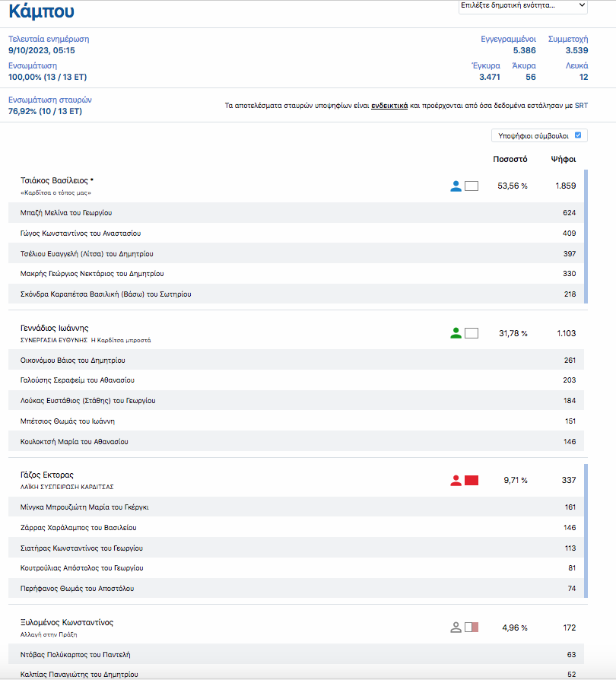This screenshot has height=680, width=616.
Task: Open the Επιλέξτε δημοτική ενότητα dropdown
Action: tap(522, 6)
